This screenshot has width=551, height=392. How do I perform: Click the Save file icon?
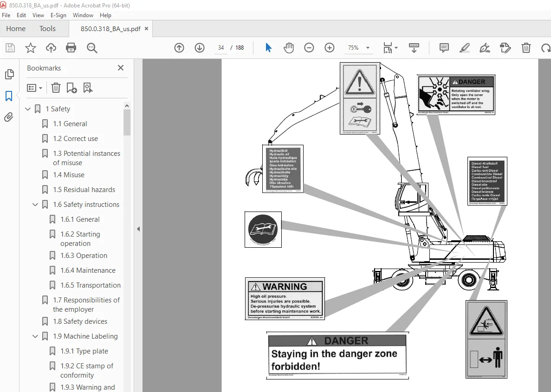(x=10, y=48)
